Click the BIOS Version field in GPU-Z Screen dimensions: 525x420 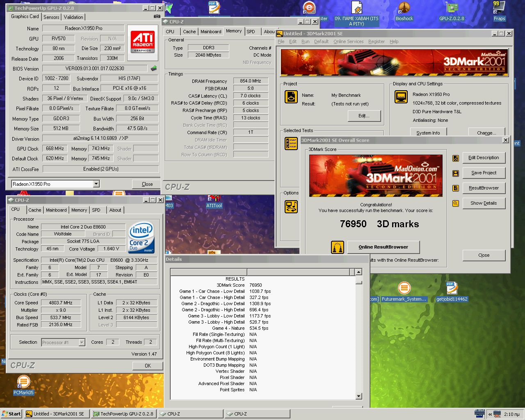point(95,68)
